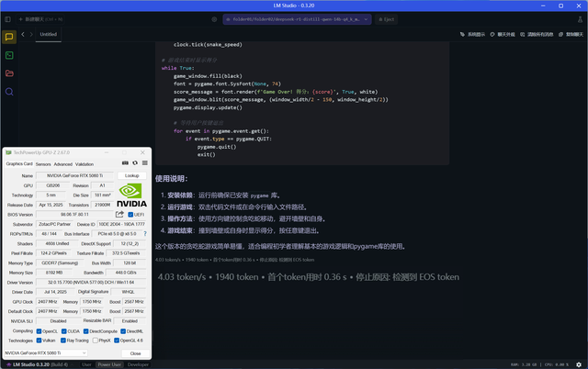
Task: Click the BIOS Version field in GPU-Z
Action: tap(74, 214)
